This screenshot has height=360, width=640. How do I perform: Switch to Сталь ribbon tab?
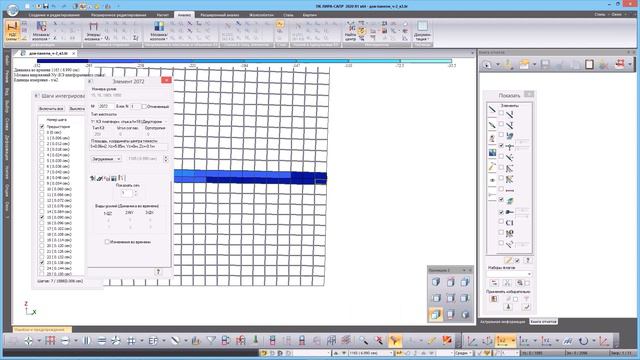click(x=288, y=15)
